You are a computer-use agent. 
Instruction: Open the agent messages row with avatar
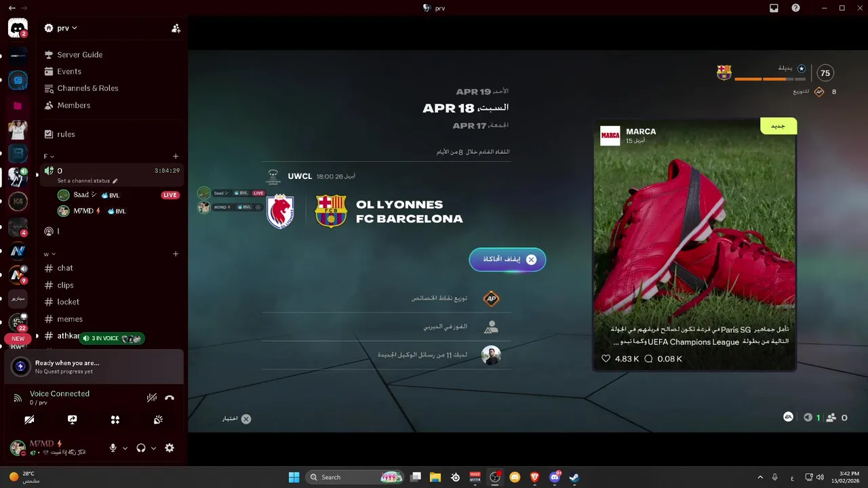pyautogui.click(x=387, y=355)
